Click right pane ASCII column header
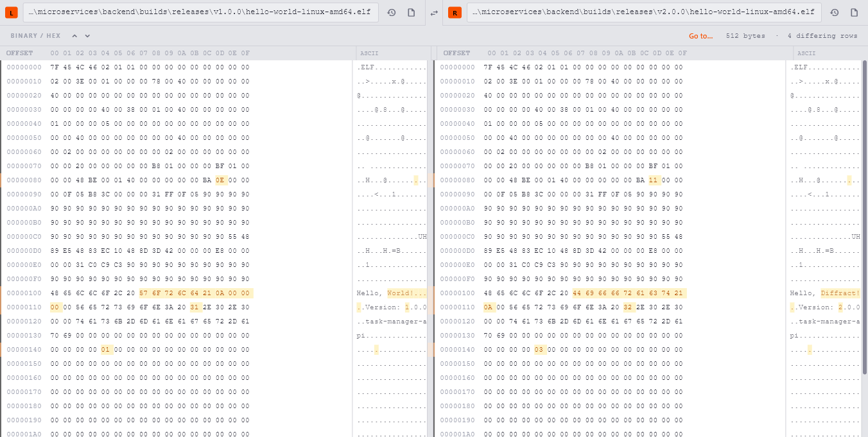The height and width of the screenshot is (437, 868). point(806,53)
